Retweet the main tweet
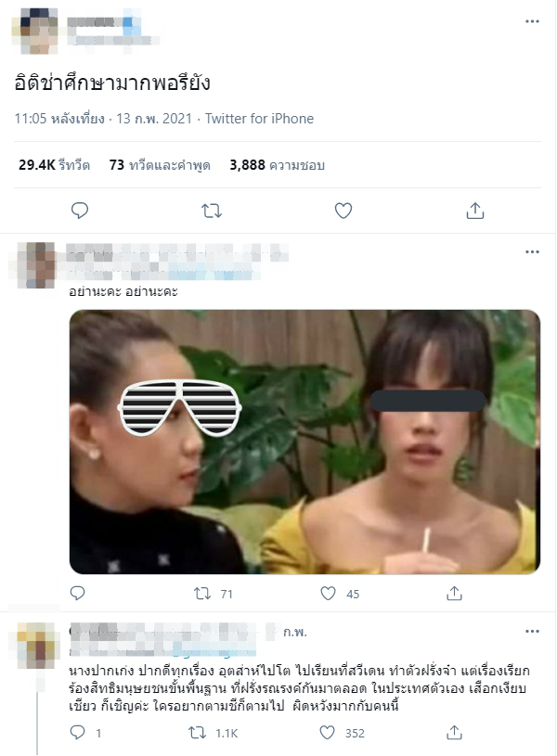Screen dimensions: 557x756 212,211
